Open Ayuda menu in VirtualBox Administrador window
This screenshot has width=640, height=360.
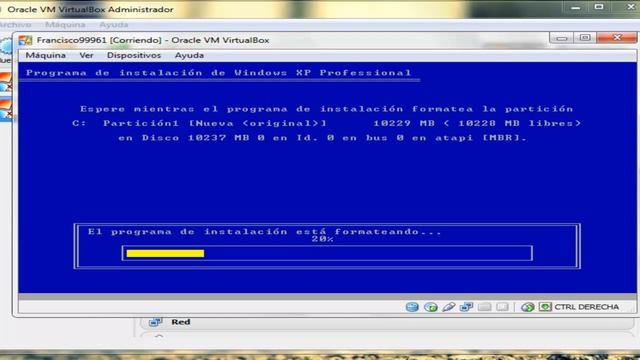[113, 25]
